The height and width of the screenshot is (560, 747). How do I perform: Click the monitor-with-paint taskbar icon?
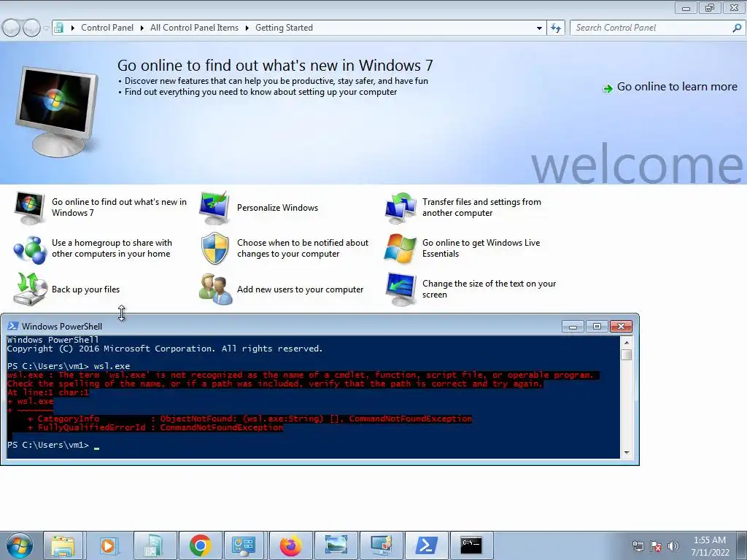point(381,545)
